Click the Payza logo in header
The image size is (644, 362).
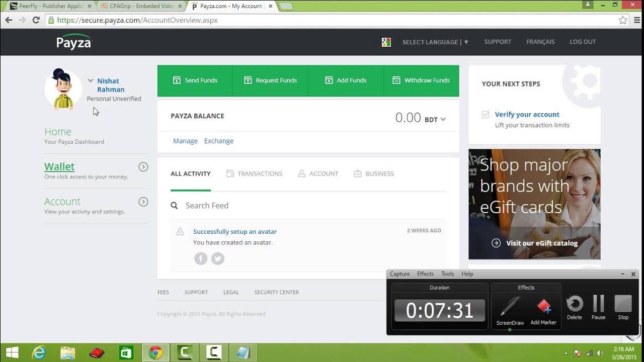point(74,42)
